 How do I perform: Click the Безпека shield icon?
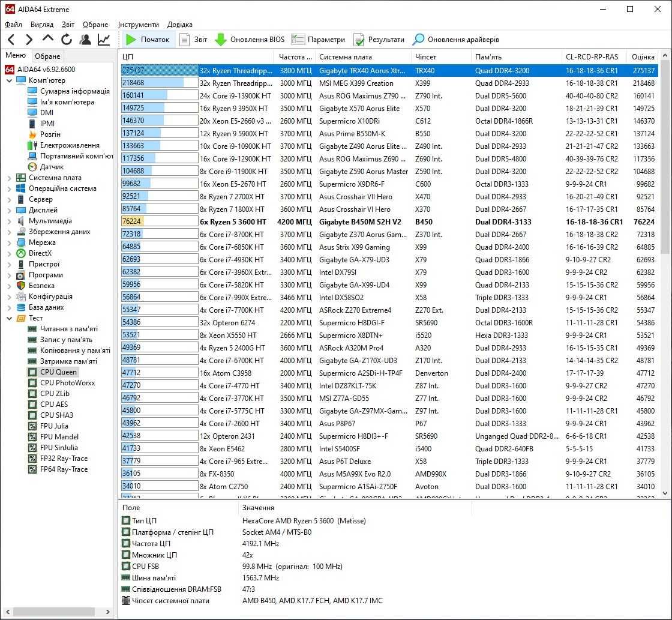20,286
